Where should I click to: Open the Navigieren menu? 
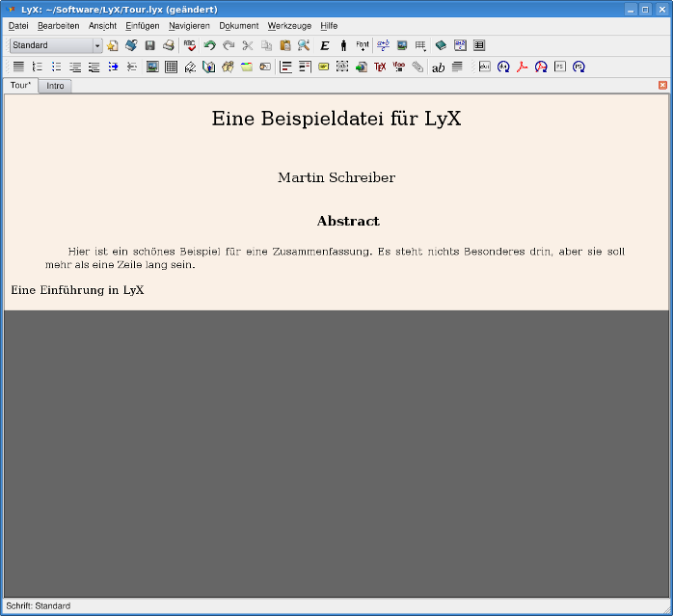point(189,26)
